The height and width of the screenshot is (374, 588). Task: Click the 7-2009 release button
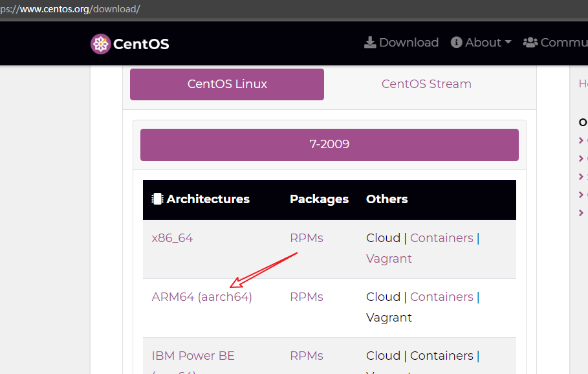click(x=329, y=145)
